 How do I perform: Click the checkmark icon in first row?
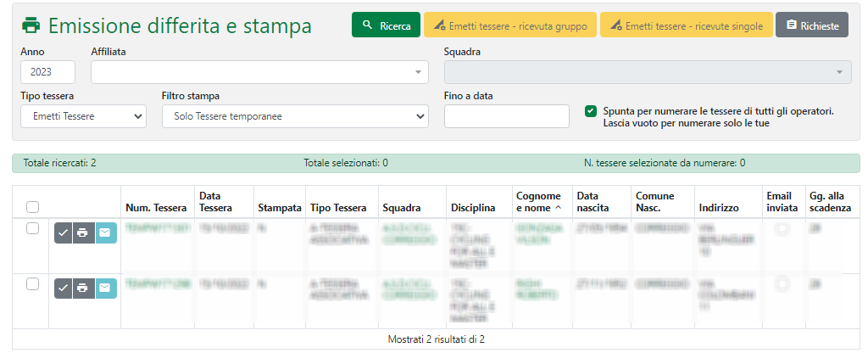click(64, 233)
